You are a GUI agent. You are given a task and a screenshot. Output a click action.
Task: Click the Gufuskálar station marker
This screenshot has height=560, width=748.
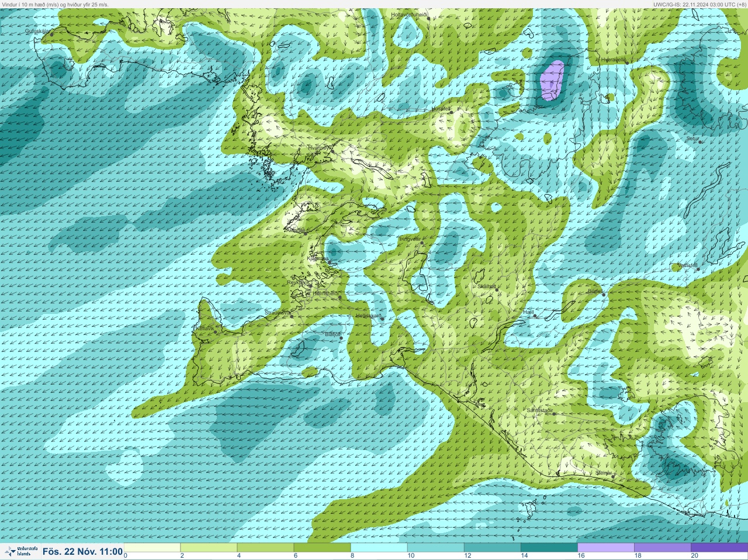[x=51, y=34]
